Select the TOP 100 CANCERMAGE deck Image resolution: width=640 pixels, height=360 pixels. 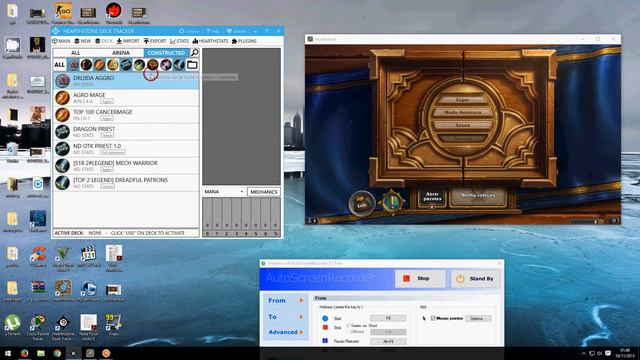(x=126, y=115)
